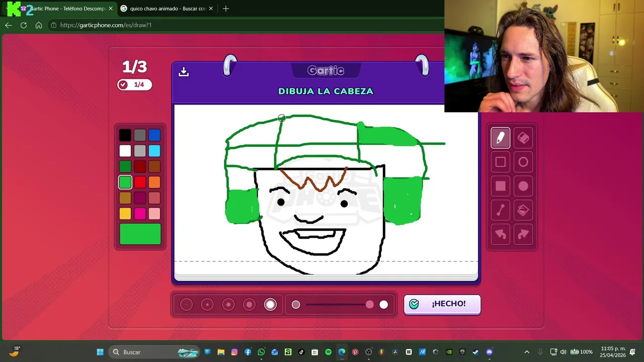Image resolution: width=644 pixels, height=362 pixels.
Task: Click the ¡HECHO! done button
Action: pyautogui.click(x=442, y=304)
